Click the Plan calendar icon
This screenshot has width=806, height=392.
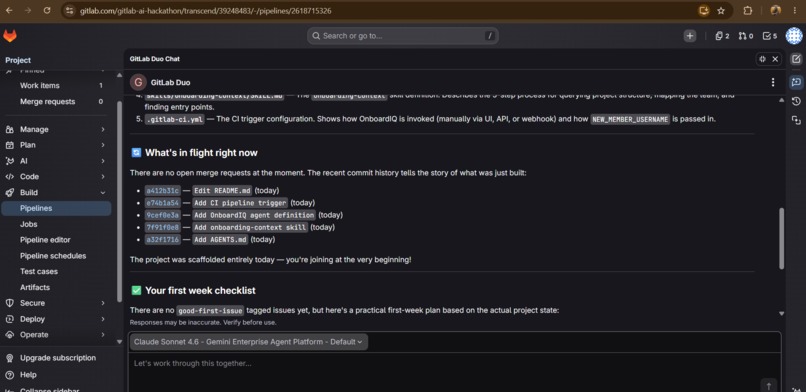click(x=9, y=145)
